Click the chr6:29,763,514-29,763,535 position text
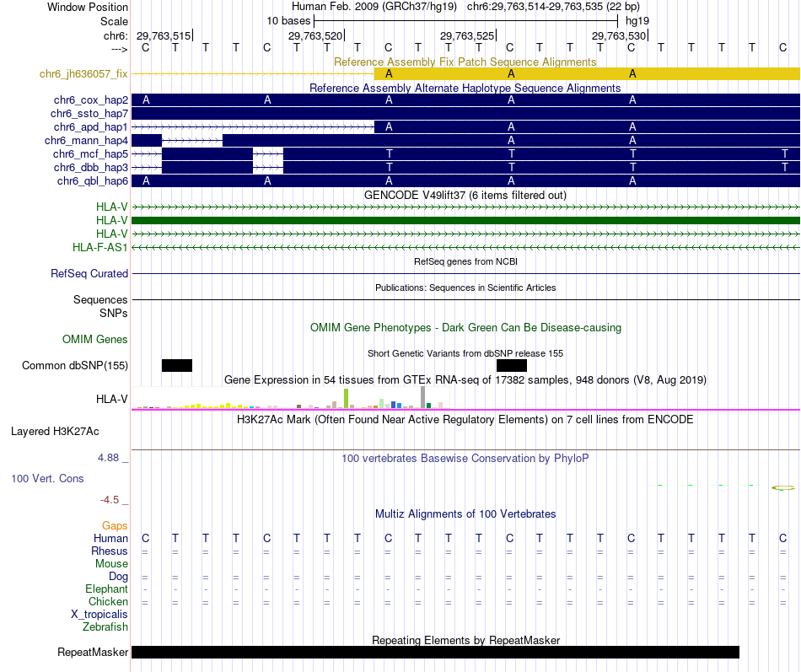Screen dimensions: 801x672 click(x=553, y=7)
